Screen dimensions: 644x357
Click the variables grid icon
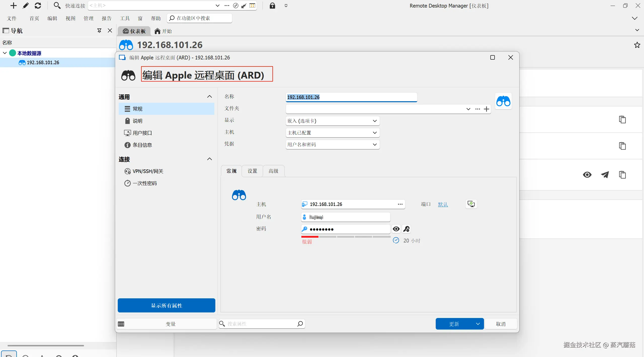[x=121, y=324]
